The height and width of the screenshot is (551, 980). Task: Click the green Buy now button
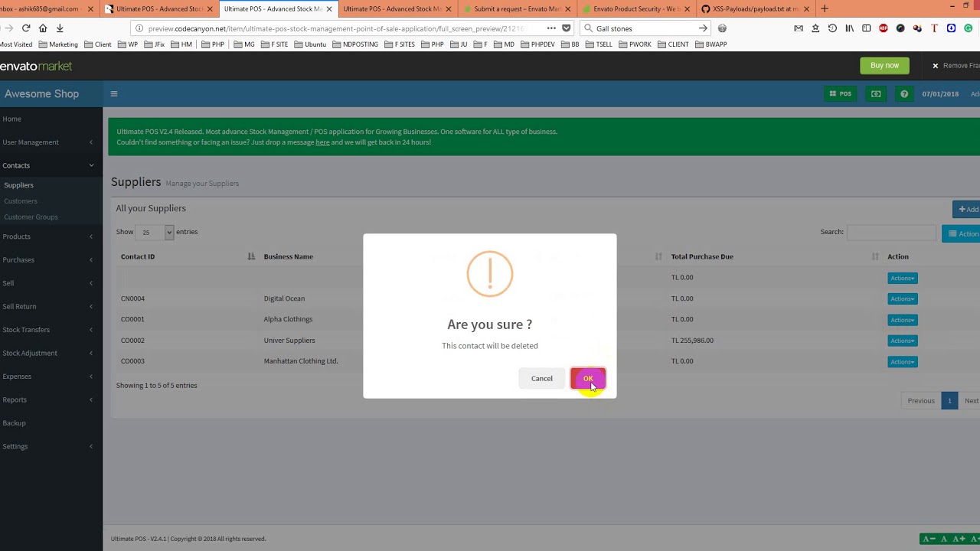884,66
